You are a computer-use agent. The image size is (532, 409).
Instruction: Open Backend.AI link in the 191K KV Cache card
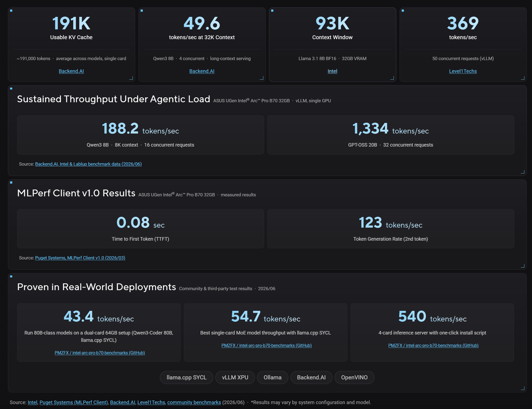tap(71, 71)
